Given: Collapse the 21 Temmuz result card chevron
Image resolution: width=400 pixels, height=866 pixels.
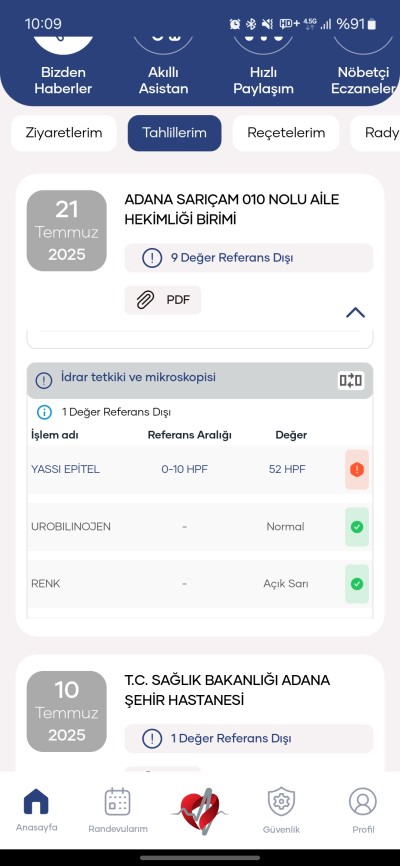Looking at the screenshot, I should click(355, 313).
